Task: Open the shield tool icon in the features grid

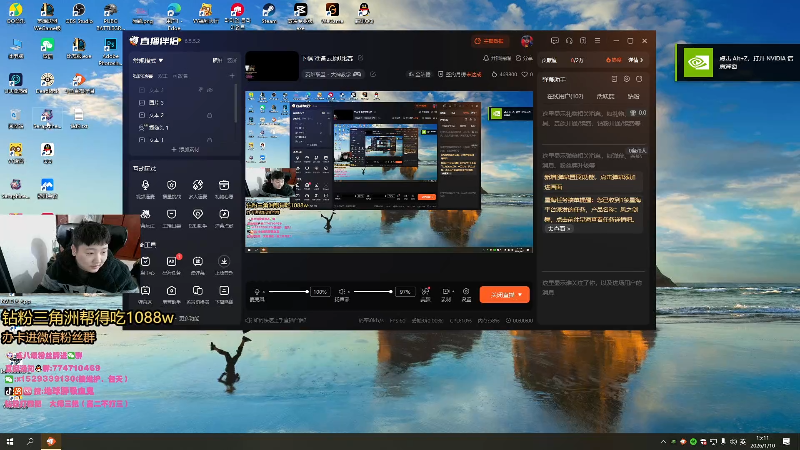Action: tap(171, 185)
